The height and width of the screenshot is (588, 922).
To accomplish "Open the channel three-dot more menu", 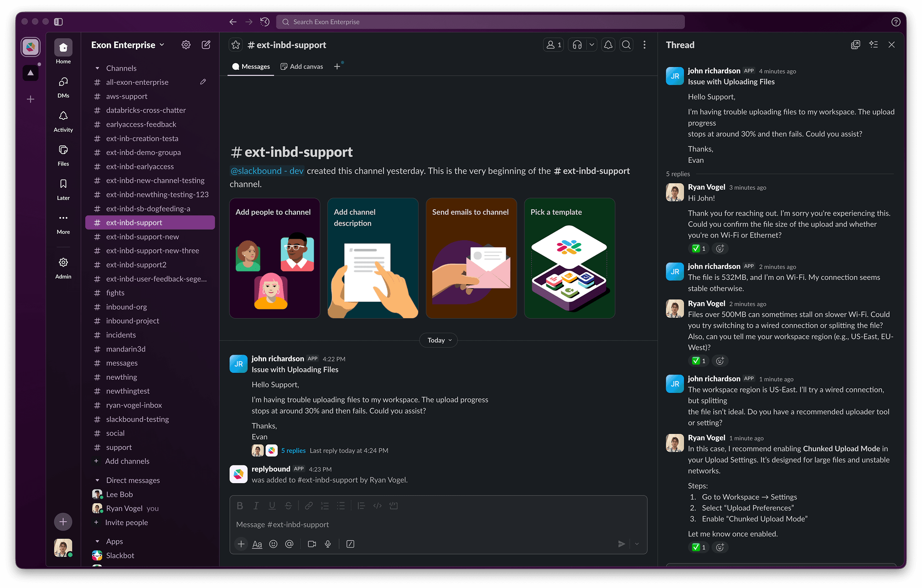I will click(x=644, y=45).
